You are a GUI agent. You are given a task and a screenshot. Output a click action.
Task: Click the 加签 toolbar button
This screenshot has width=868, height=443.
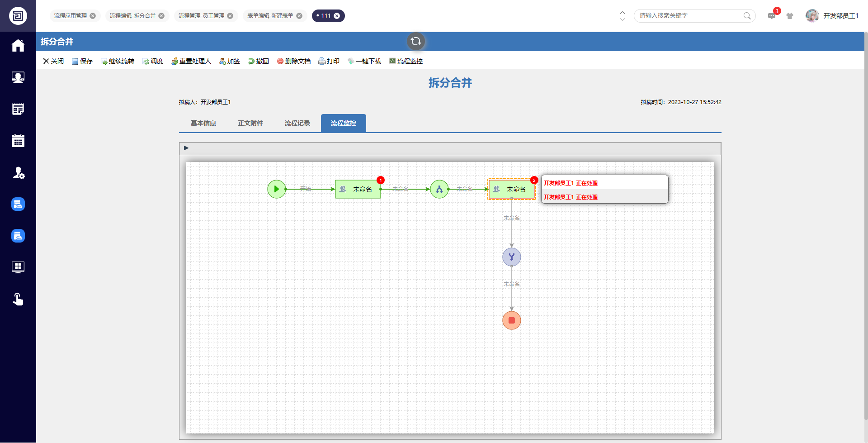click(x=230, y=61)
